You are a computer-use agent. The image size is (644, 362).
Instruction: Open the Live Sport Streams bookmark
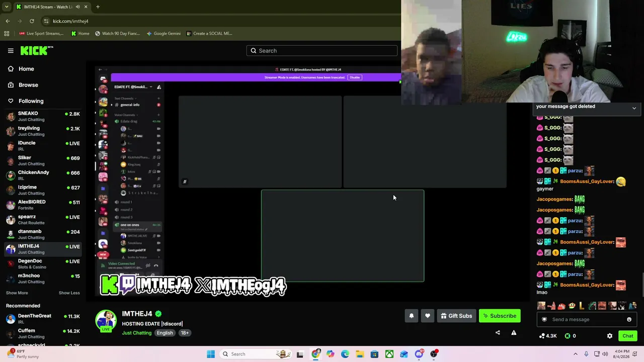coord(41,34)
